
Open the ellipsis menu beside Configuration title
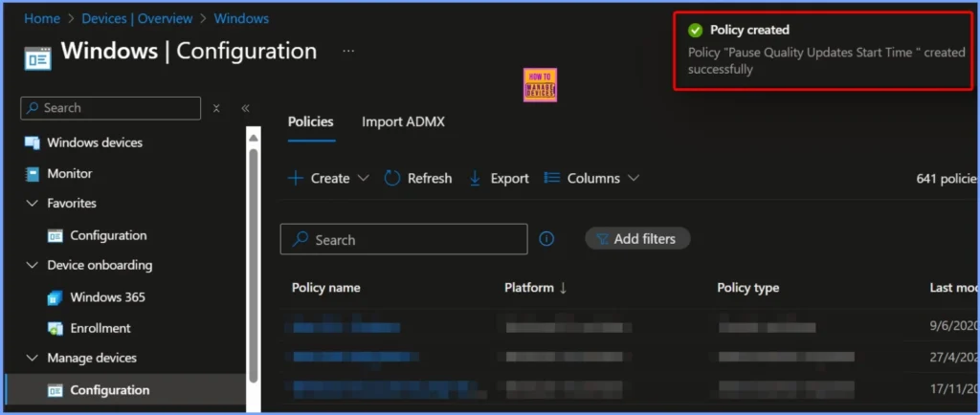click(x=348, y=51)
